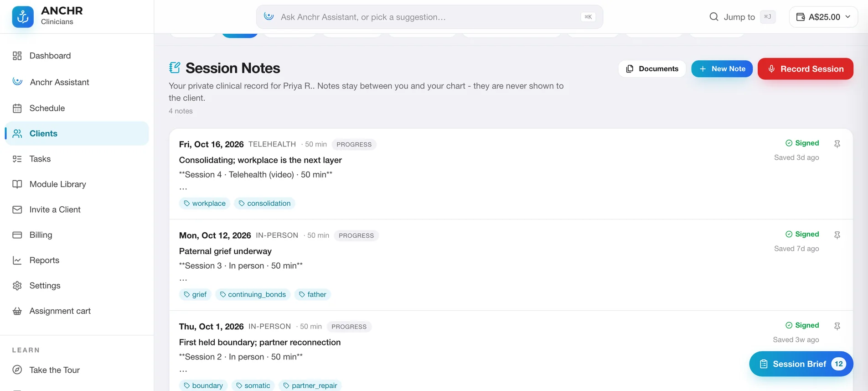Click the consolidation tag

(x=264, y=203)
